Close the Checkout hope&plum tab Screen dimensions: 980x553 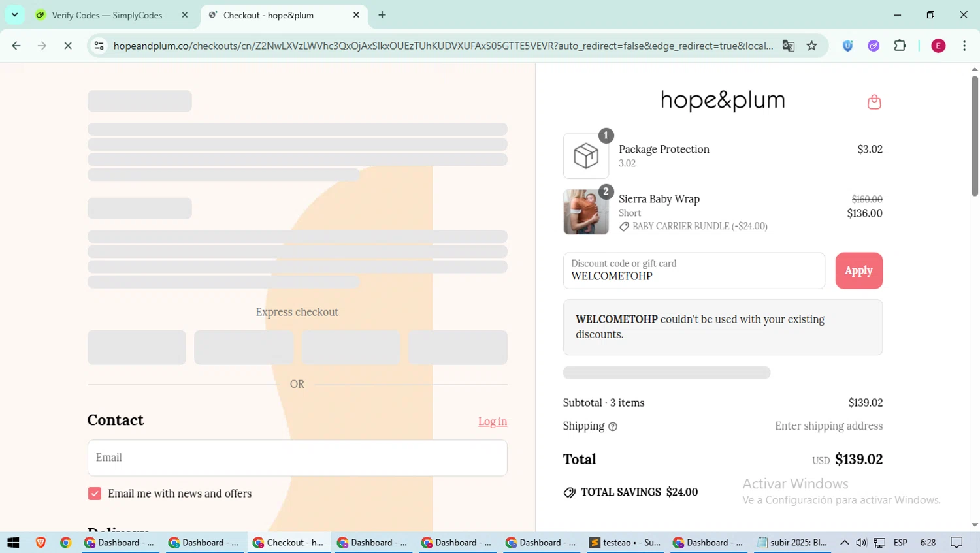356,15
